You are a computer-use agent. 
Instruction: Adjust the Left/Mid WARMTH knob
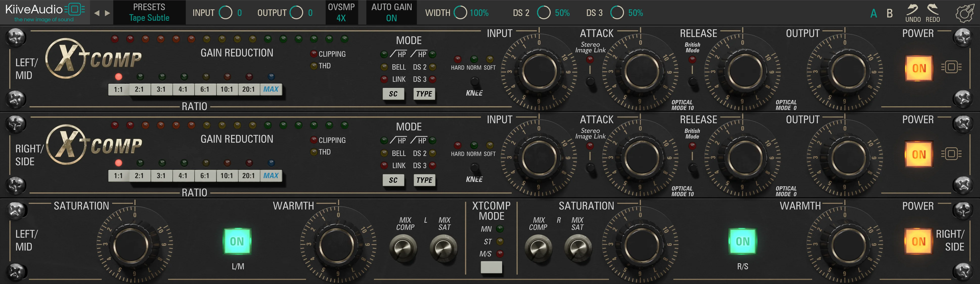click(338, 246)
